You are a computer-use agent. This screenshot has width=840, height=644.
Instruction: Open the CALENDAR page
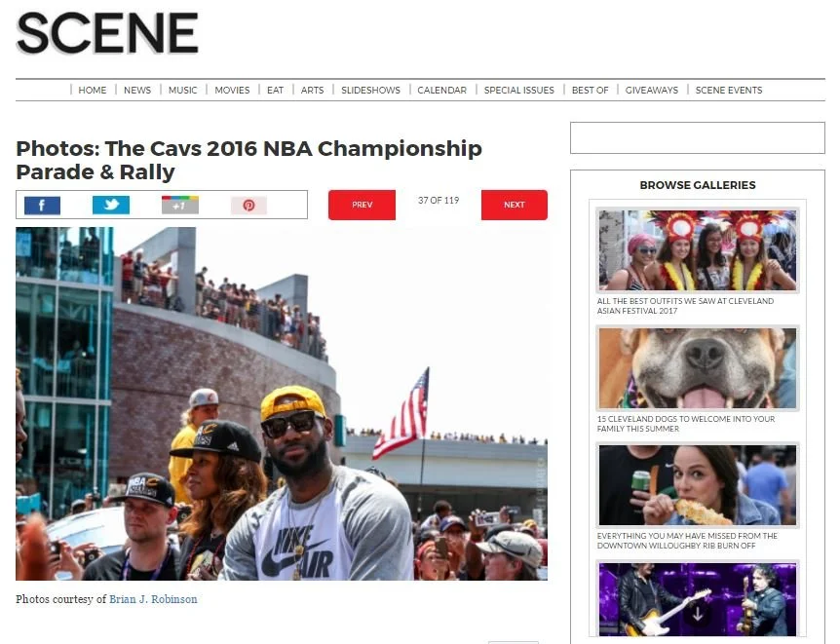tap(442, 90)
